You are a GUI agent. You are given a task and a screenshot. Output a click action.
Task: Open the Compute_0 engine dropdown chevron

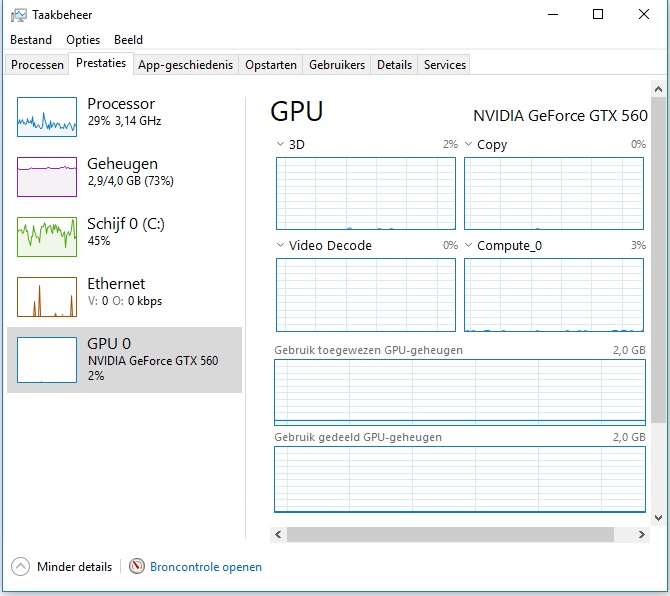click(468, 245)
